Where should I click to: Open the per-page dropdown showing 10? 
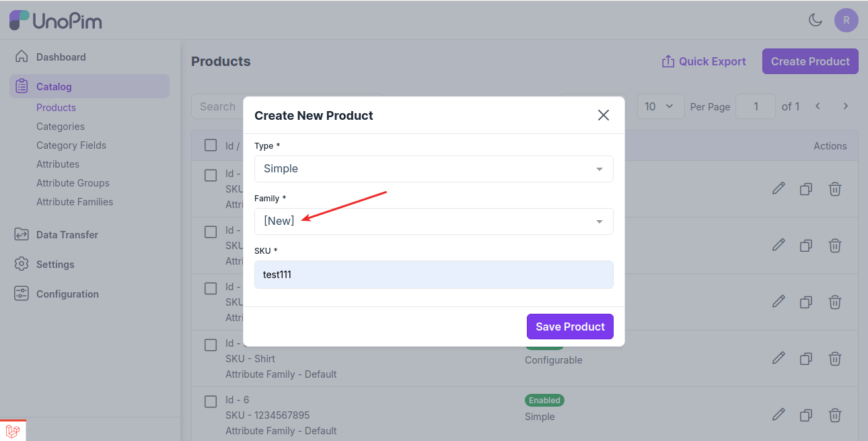coord(660,106)
